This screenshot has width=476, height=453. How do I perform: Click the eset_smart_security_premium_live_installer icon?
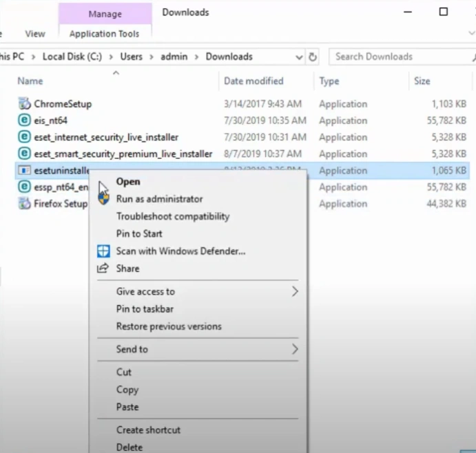(24, 154)
